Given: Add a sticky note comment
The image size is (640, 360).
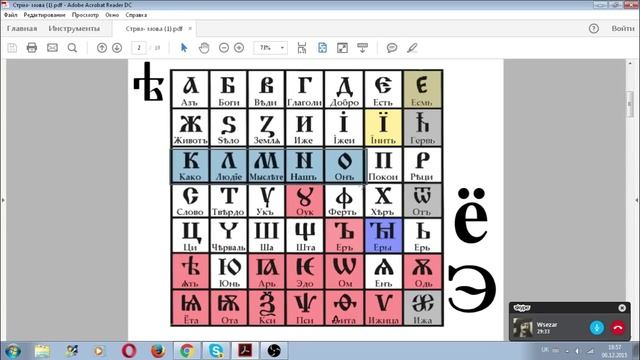Looking at the screenshot, I should coord(392,48).
